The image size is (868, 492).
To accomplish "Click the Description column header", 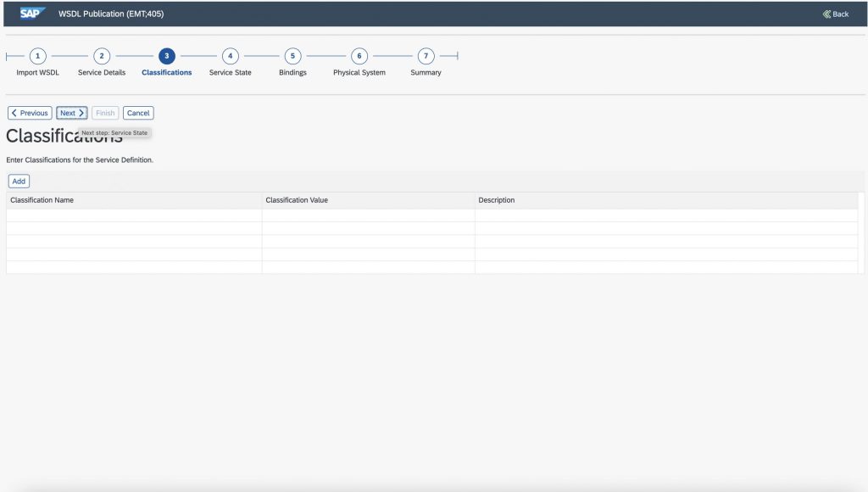I will (666, 200).
